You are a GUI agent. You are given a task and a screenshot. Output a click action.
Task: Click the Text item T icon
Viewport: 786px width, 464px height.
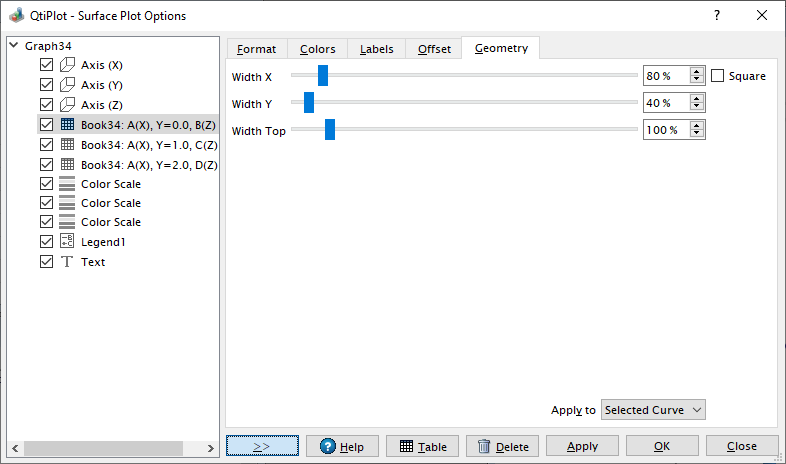(67, 262)
